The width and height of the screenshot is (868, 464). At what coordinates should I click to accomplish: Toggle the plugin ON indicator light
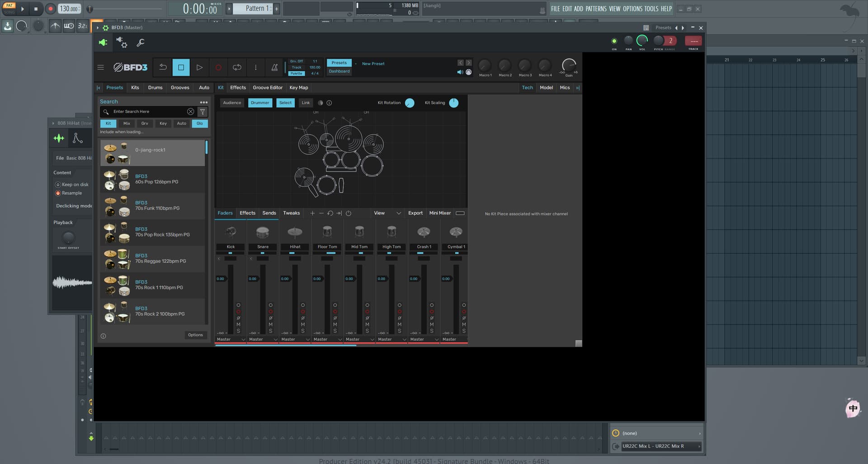(x=614, y=41)
